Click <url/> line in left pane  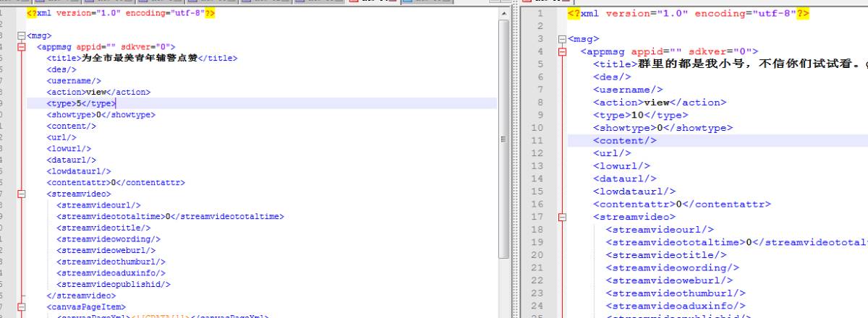pyautogui.click(x=61, y=137)
